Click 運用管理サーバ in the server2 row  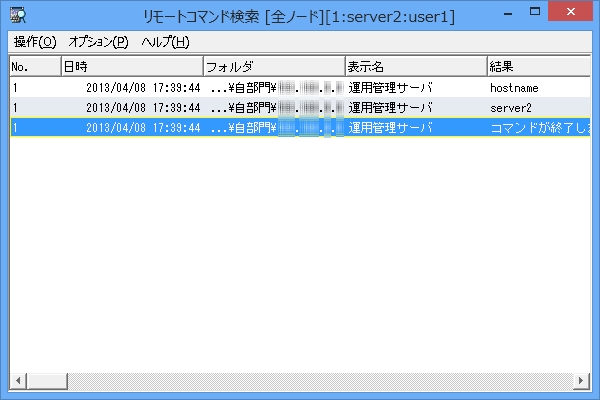(x=390, y=108)
